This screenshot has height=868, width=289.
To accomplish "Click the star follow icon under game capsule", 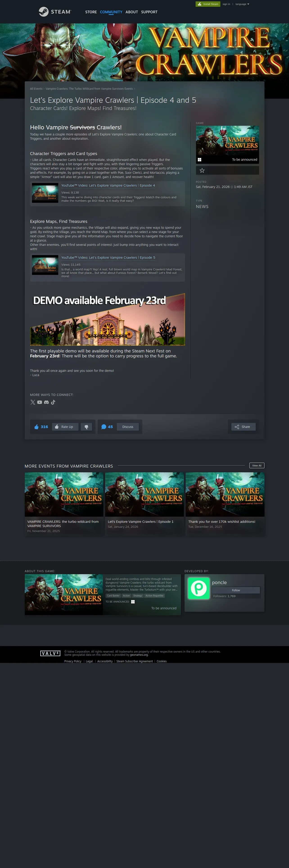I will point(202,171).
